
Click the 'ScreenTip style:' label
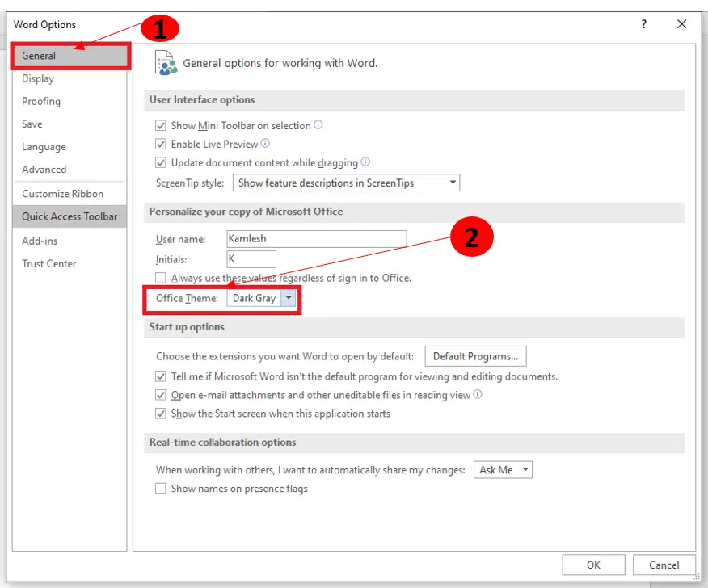190,183
